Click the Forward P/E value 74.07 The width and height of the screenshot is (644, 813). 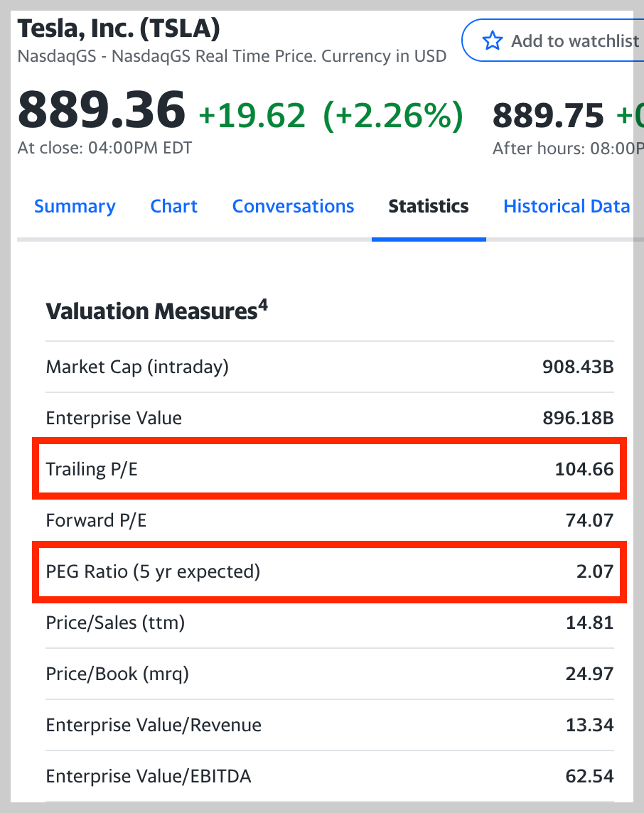pyautogui.click(x=589, y=520)
